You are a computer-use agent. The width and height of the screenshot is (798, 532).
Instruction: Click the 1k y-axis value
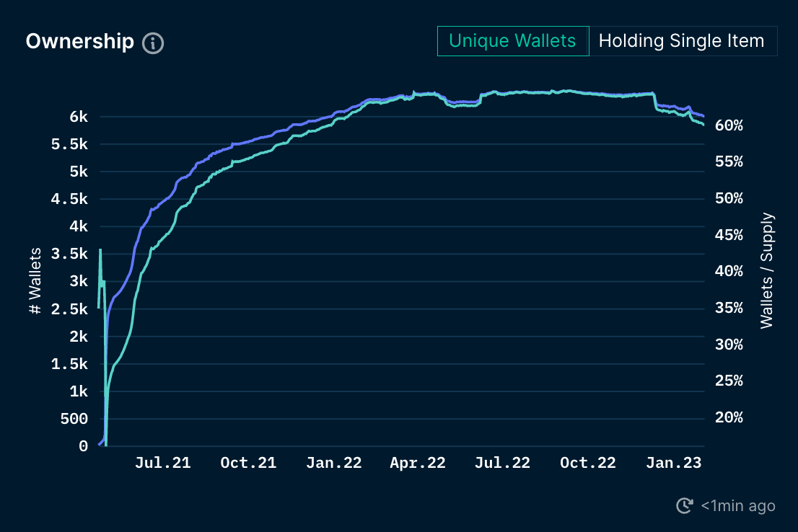79,391
